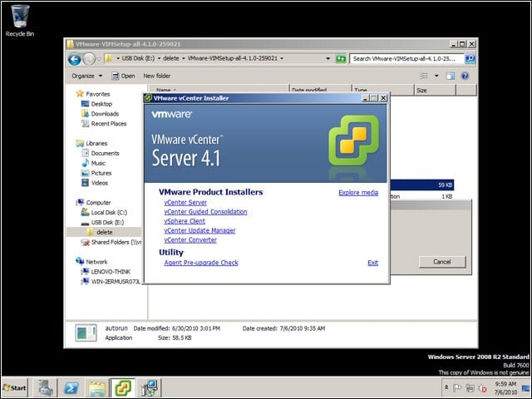Open Videos library
532x399 pixels.
point(95,183)
